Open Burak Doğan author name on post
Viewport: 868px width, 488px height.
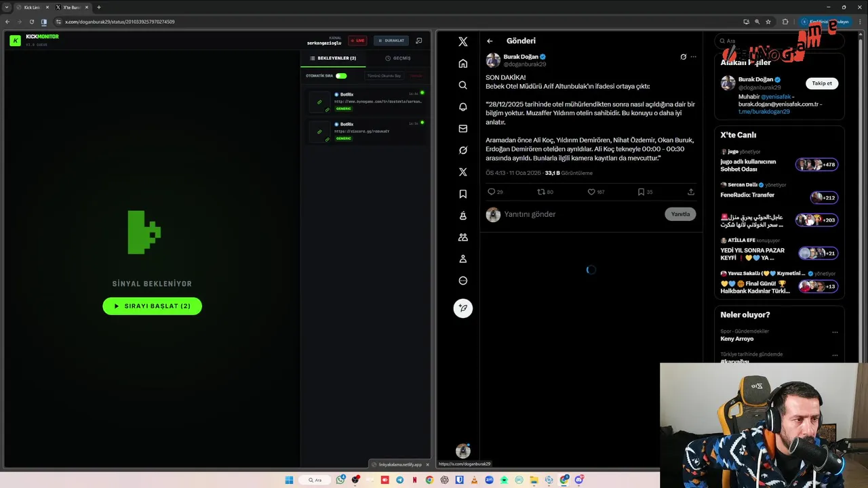521,57
